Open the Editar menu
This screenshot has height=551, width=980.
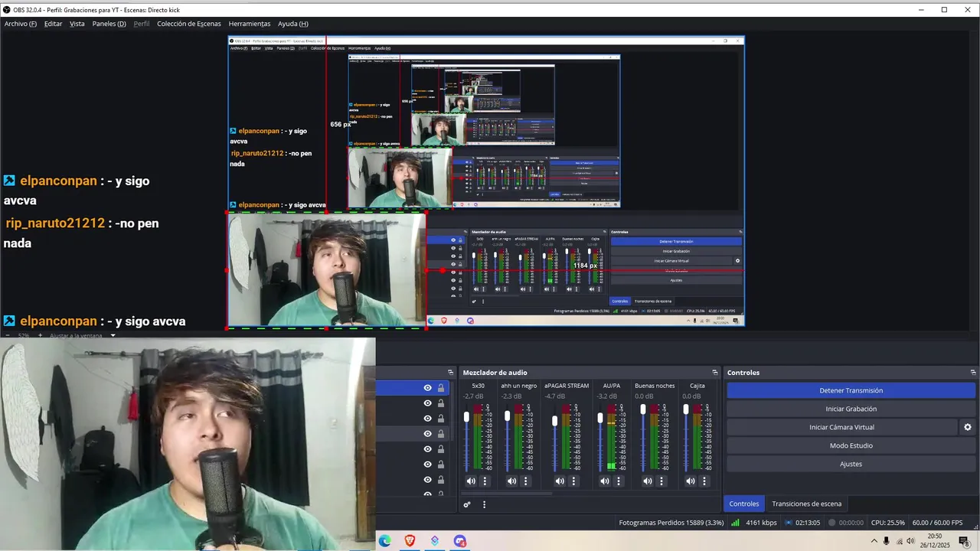point(53,24)
